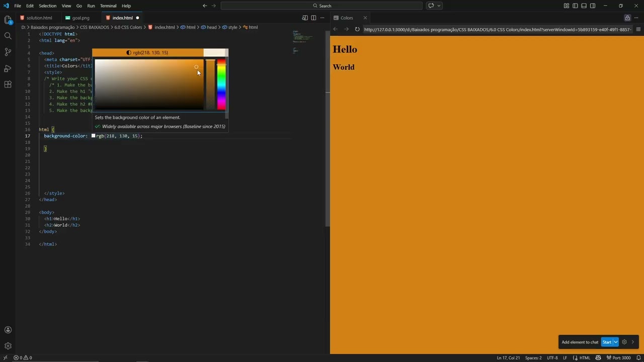Open the UTF-8 encoding selector
This screenshot has height=362, width=644.
[552, 358]
